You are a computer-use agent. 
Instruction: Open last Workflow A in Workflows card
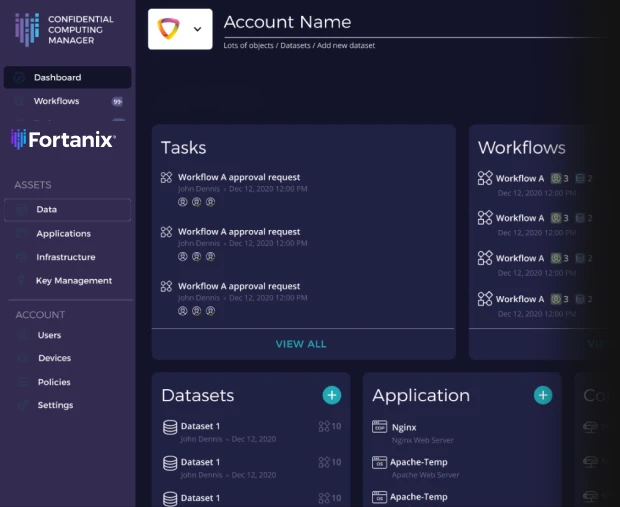[x=520, y=299]
